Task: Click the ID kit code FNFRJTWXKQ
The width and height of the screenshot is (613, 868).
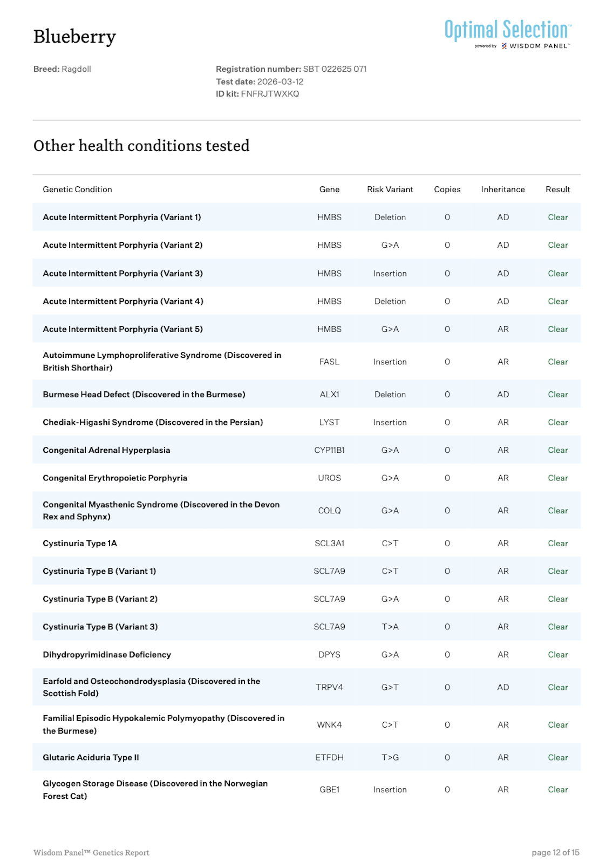Action: coord(270,94)
